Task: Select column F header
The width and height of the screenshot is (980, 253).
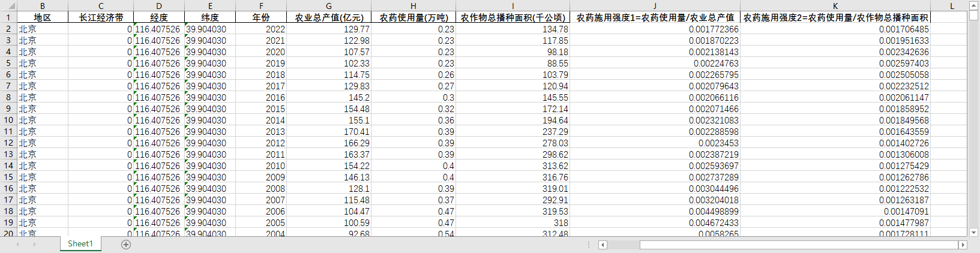Action: tap(261, 6)
